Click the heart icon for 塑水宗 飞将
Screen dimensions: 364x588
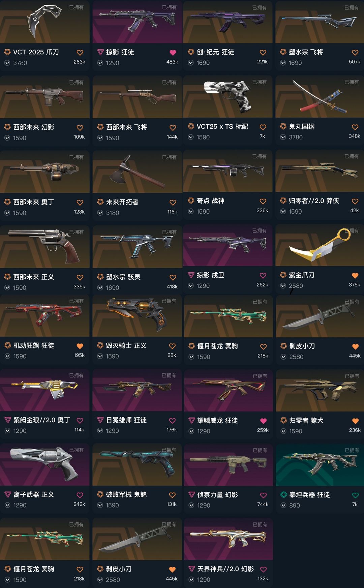[355, 53]
